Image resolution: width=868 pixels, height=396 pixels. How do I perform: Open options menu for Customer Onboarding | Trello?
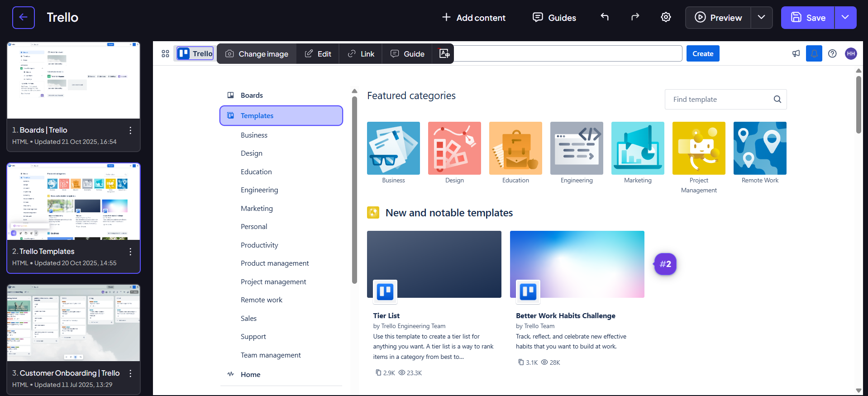pos(130,373)
